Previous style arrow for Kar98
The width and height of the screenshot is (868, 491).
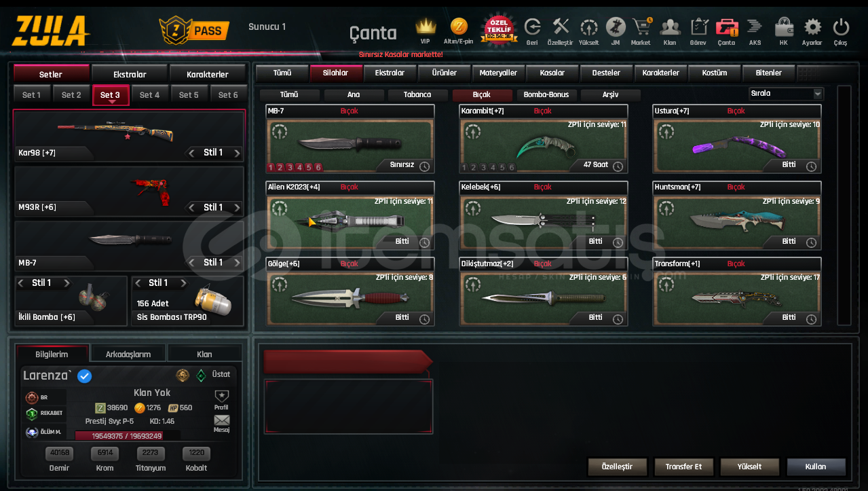191,153
